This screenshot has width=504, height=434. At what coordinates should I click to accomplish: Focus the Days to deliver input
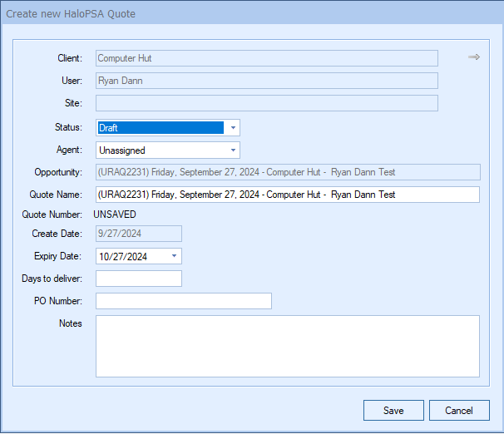pyautogui.click(x=139, y=279)
